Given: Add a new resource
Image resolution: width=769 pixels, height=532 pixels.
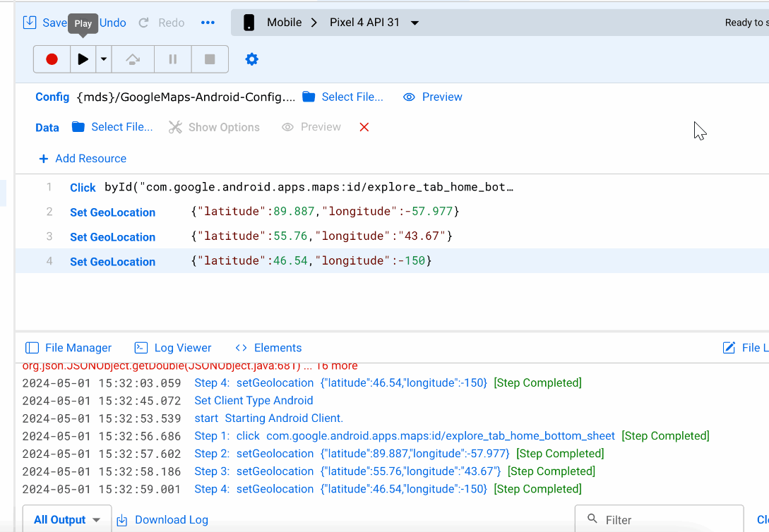Looking at the screenshot, I should point(83,159).
